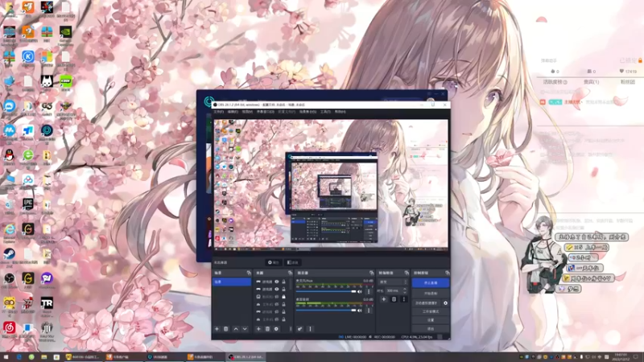This screenshot has height=362, width=644.
Task: Add a new source with Sources plus icon
Action: point(258,329)
